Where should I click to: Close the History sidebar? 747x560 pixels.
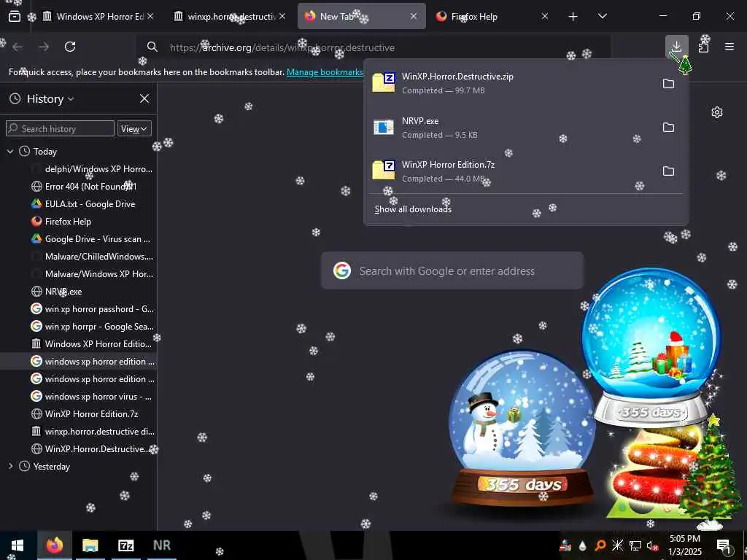click(144, 98)
